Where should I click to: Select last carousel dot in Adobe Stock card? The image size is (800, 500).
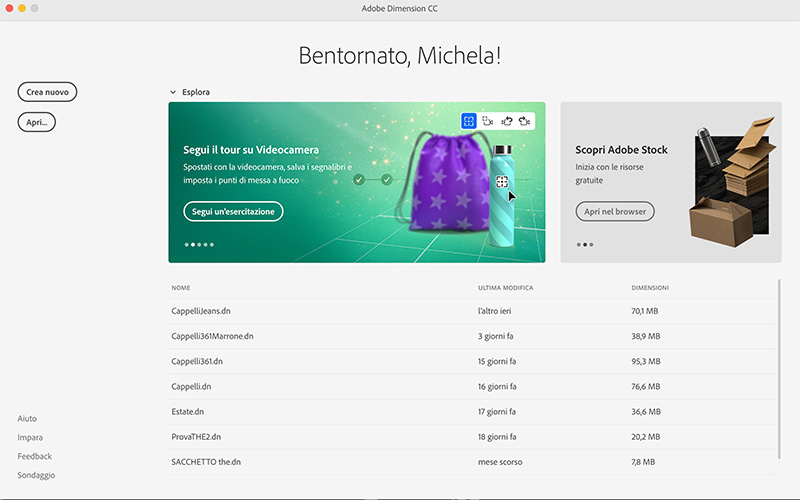[x=591, y=244]
